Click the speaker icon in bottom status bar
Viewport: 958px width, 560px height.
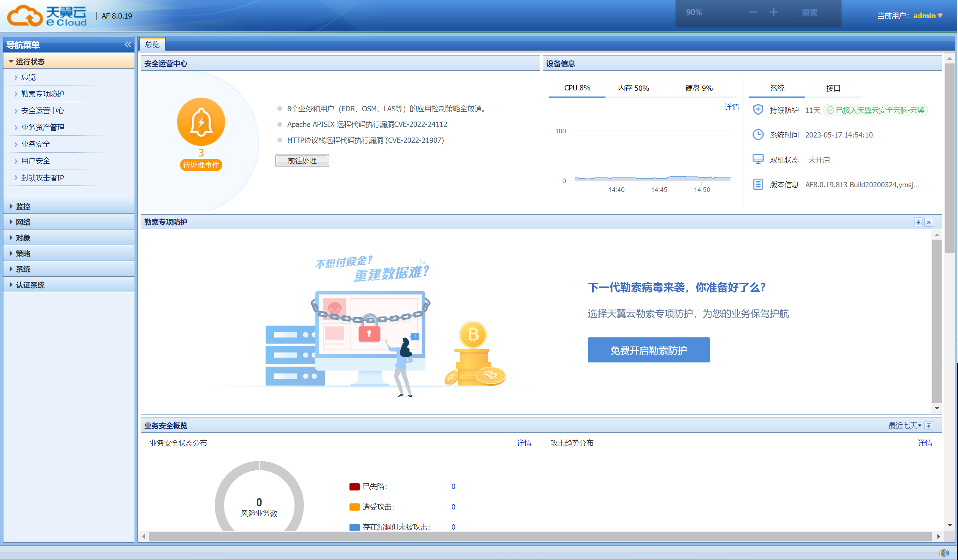click(944, 552)
